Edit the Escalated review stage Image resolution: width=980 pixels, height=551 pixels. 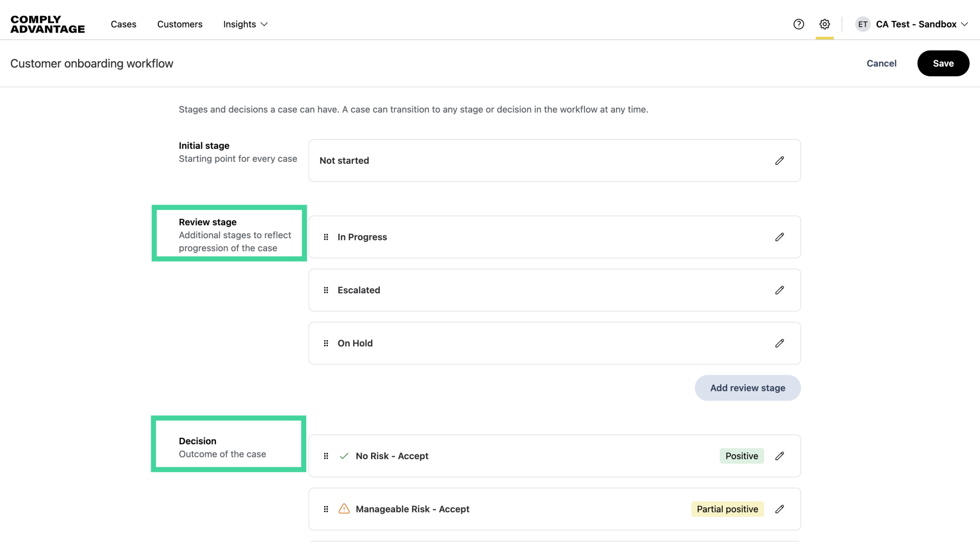[x=779, y=290]
